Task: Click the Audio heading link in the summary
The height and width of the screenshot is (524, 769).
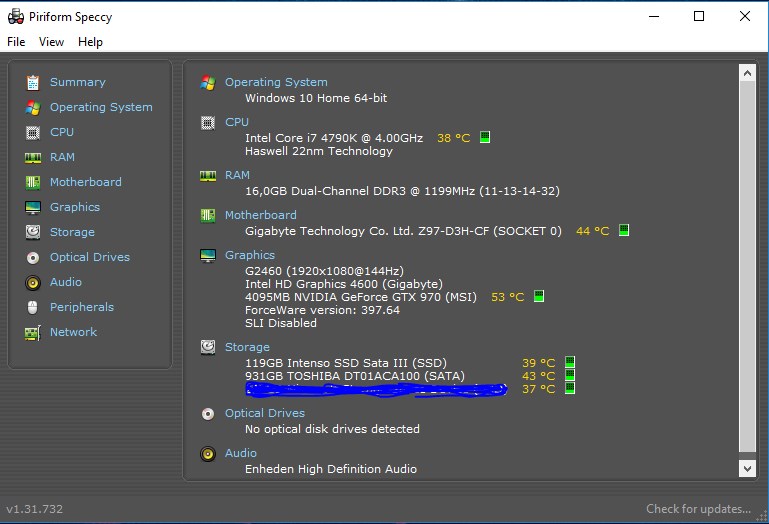Action: pyautogui.click(x=241, y=453)
